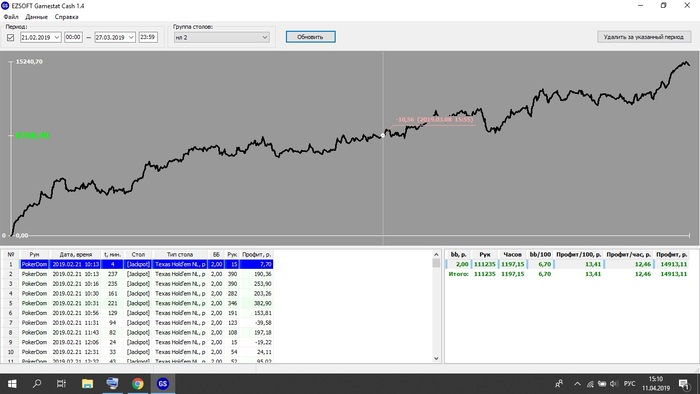700x394 pixels.
Task: Sort by the Дата, время column header
Action: pos(75,254)
